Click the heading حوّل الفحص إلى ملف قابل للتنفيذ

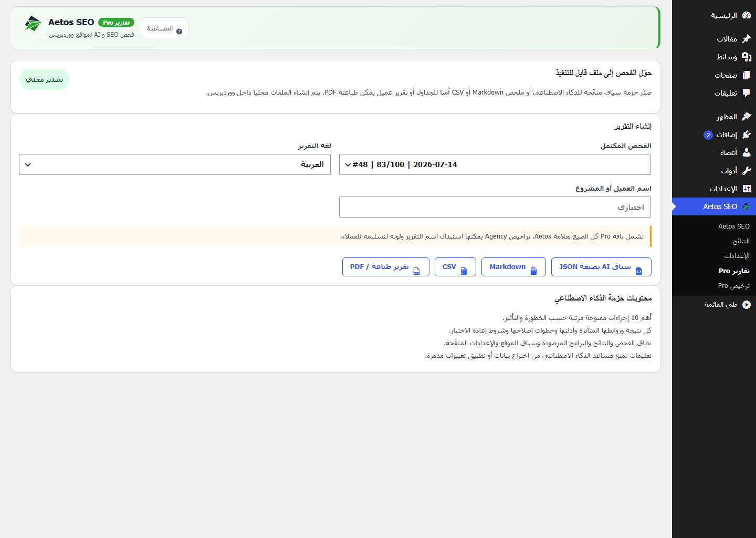tap(604, 73)
